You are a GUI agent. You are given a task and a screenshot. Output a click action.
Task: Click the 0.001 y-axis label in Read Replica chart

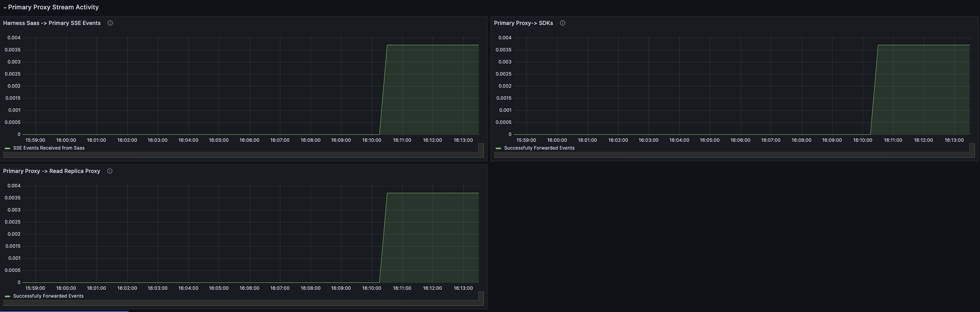(x=14, y=258)
